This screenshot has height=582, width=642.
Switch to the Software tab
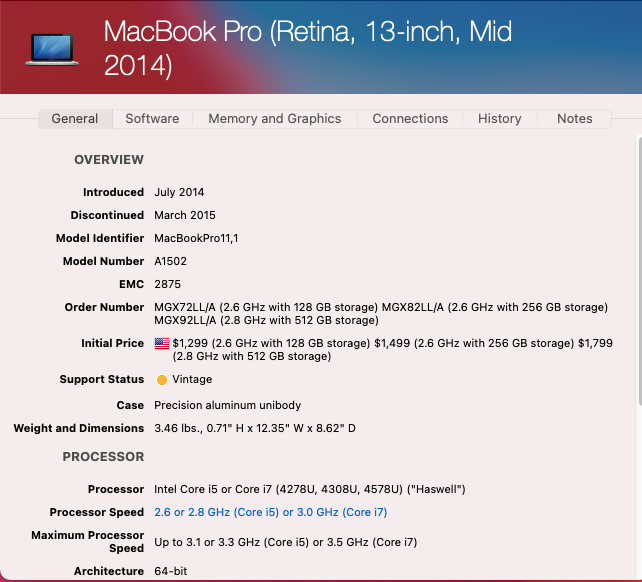(x=152, y=119)
